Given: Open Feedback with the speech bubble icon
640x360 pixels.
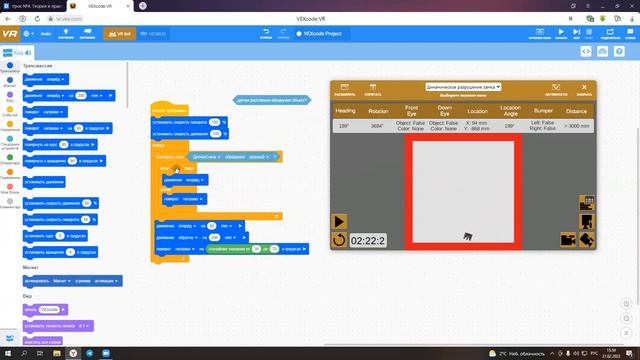Looking at the screenshot, I should click(x=630, y=33).
